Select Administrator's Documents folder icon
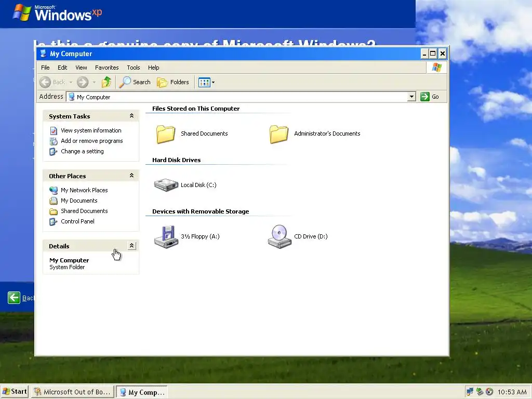 [x=279, y=134]
